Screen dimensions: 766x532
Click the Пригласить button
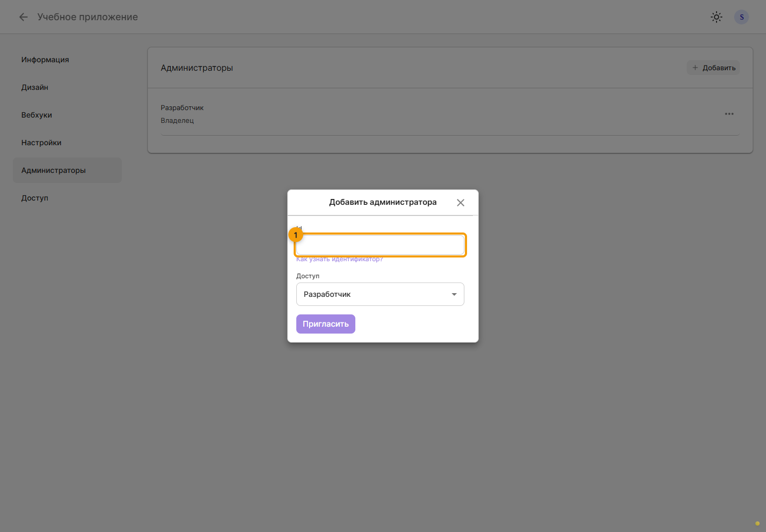(x=326, y=324)
